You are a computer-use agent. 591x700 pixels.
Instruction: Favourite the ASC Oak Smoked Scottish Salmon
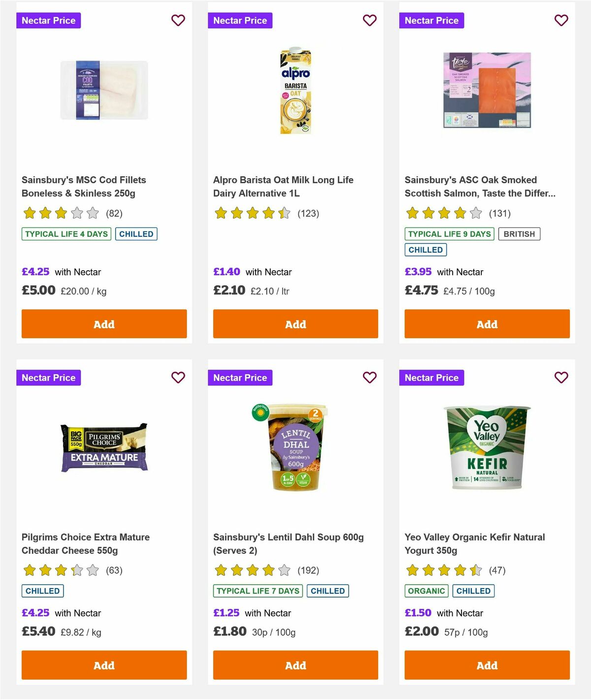pyautogui.click(x=561, y=20)
